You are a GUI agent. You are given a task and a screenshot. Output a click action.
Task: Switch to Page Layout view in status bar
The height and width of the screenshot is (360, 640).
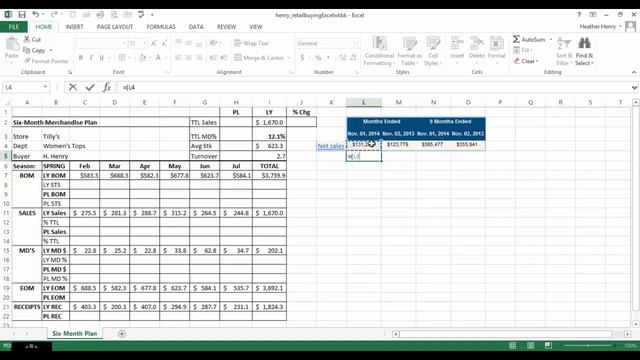[530, 346]
